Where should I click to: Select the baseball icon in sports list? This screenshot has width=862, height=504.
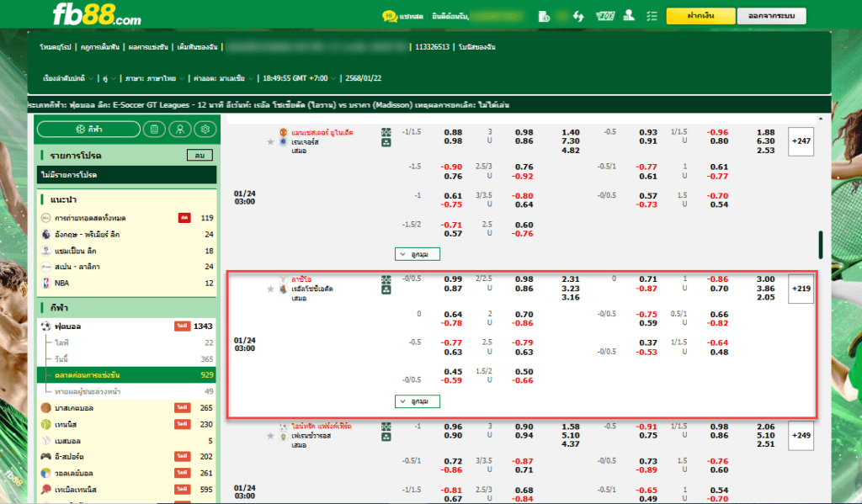click(x=46, y=441)
